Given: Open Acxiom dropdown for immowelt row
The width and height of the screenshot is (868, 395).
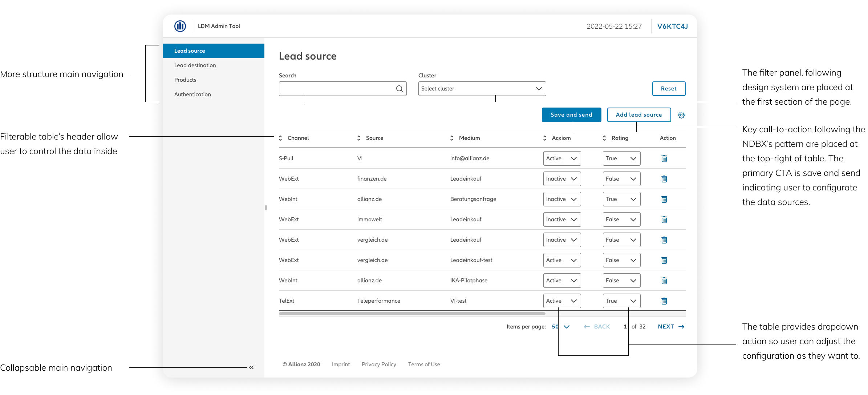Looking at the screenshot, I should (x=562, y=219).
